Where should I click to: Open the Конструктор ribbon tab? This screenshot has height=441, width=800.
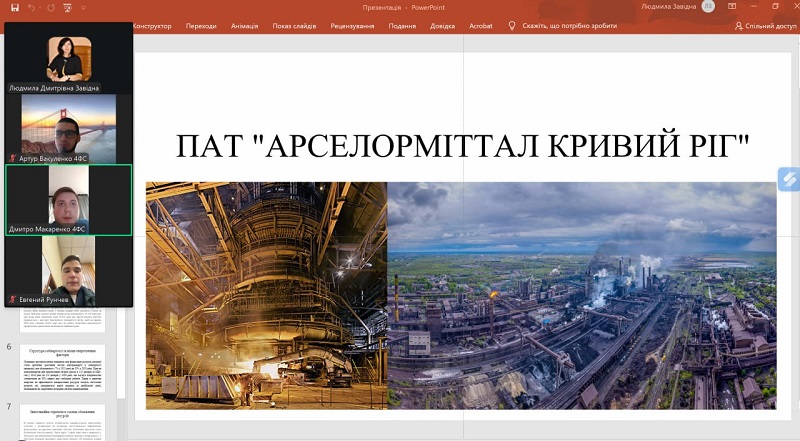coord(152,26)
